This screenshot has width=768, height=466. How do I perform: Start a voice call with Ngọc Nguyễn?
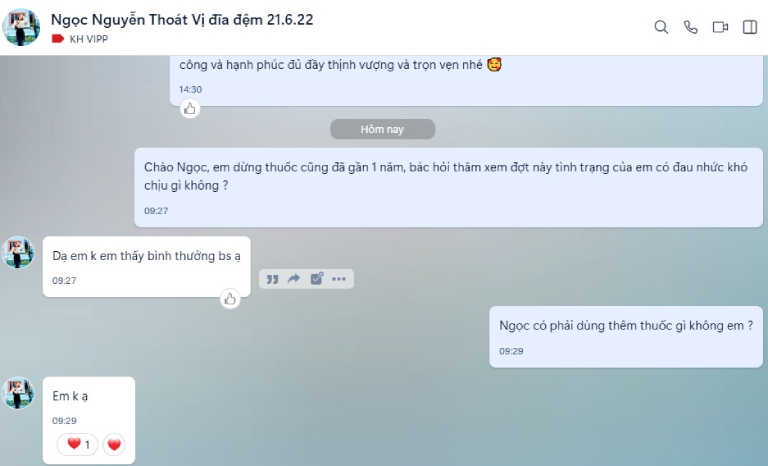[691, 27]
